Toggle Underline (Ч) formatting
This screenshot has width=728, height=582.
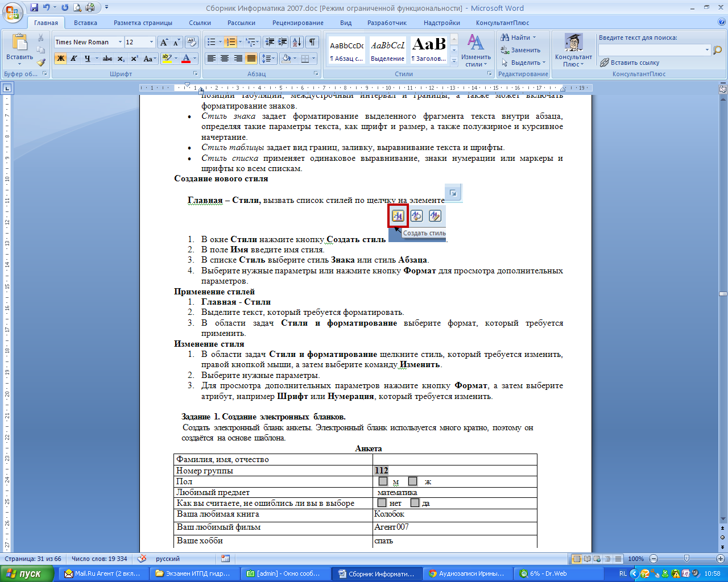87,59
